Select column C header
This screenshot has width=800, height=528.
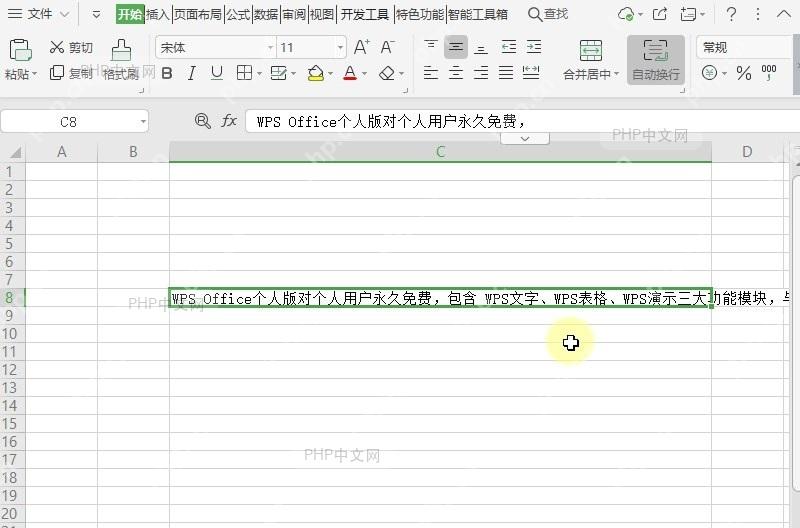pos(440,152)
